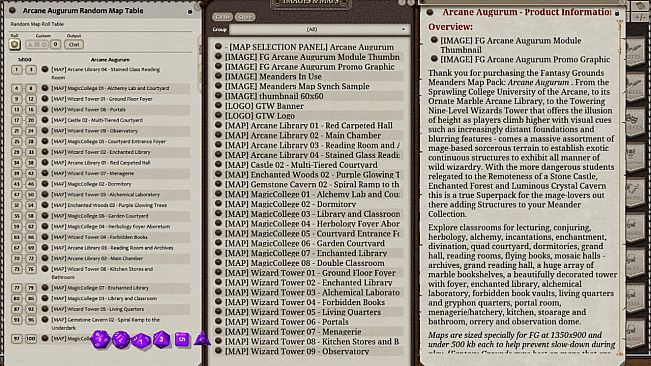Open link icon for Wizard Tower 09 in Images list
The width and height of the screenshot is (651, 366).
point(218,351)
